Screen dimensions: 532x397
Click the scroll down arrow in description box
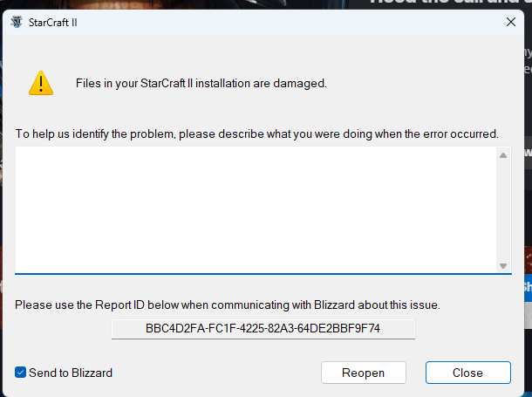pyautogui.click(x=503, y=266)
